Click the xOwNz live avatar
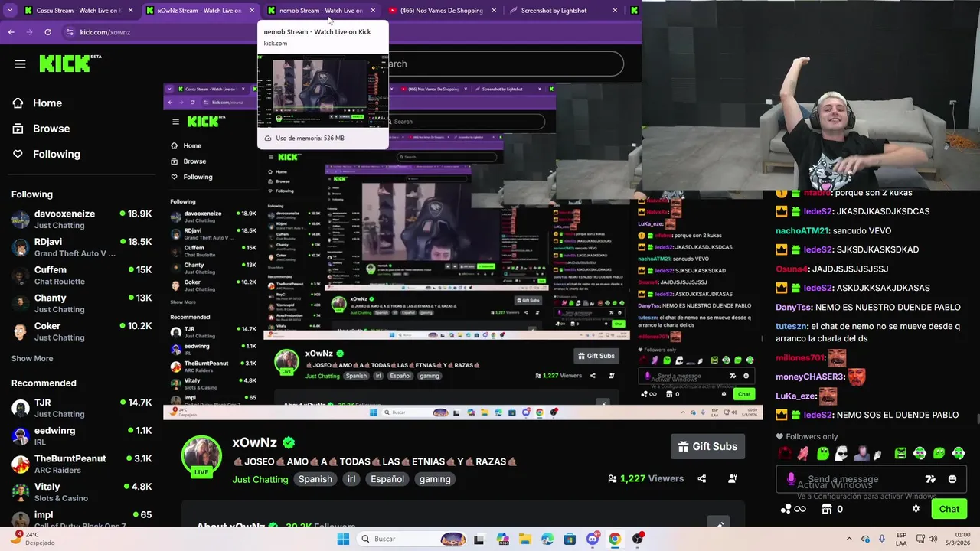 201,457
